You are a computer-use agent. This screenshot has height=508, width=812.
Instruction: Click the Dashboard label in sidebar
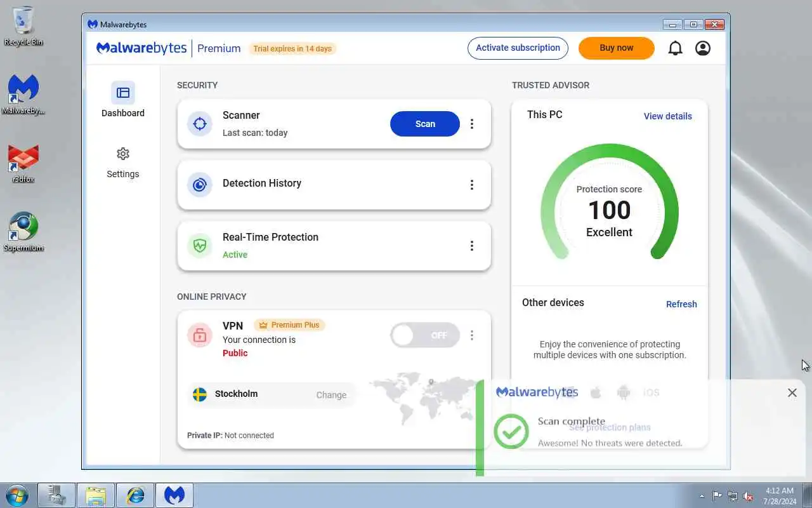123,113
